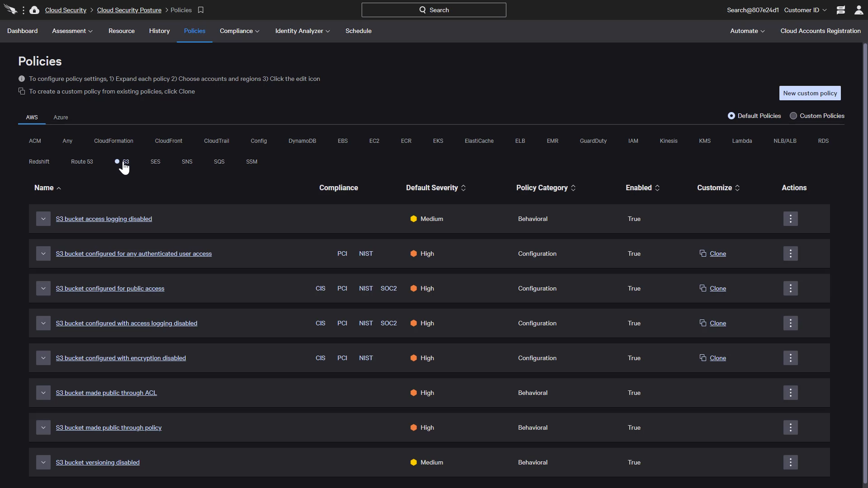Open actions menu for S3 bucket access logging disabled
Screen dimensions: 868x488
point(790,219)
